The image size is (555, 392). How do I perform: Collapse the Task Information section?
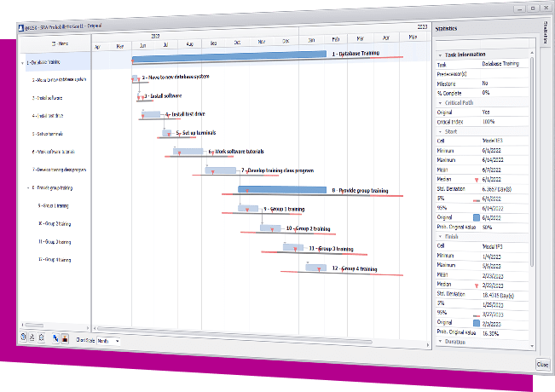(440, 55)
